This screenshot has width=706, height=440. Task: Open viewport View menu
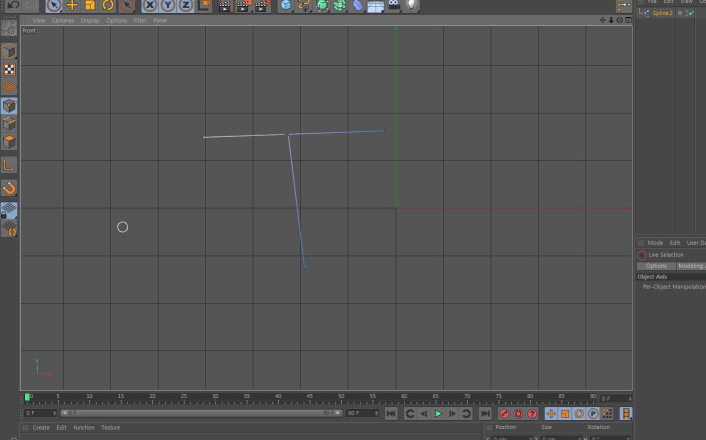coord(39,20)
